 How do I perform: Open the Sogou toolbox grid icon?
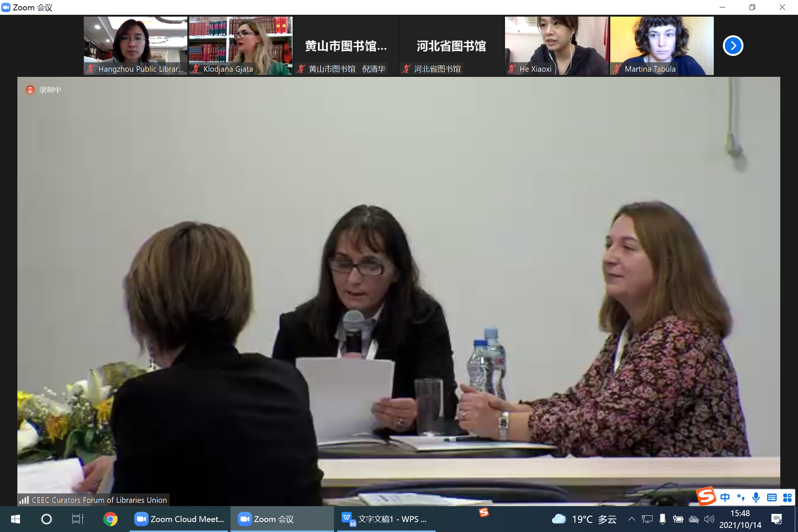(x=787, y=498)
